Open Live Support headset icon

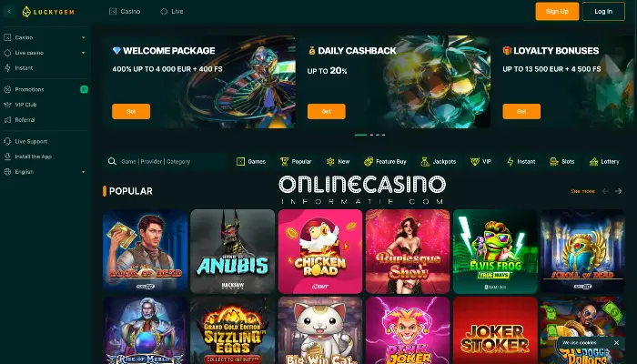tap(7, 141)
